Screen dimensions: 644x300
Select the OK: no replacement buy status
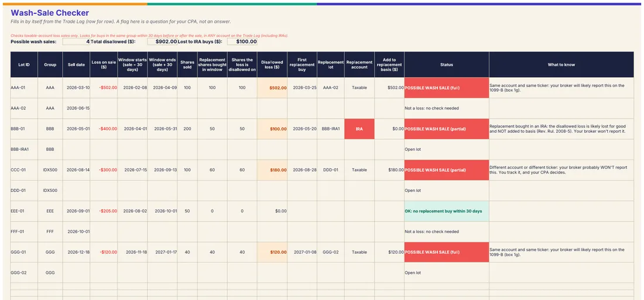click(x=447, y=211)
